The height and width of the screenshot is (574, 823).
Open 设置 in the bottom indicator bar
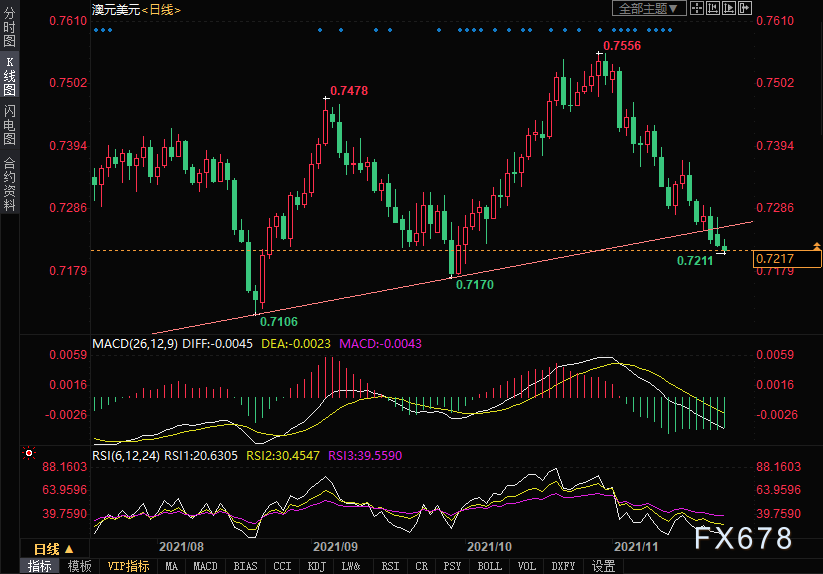coord(603,566)
